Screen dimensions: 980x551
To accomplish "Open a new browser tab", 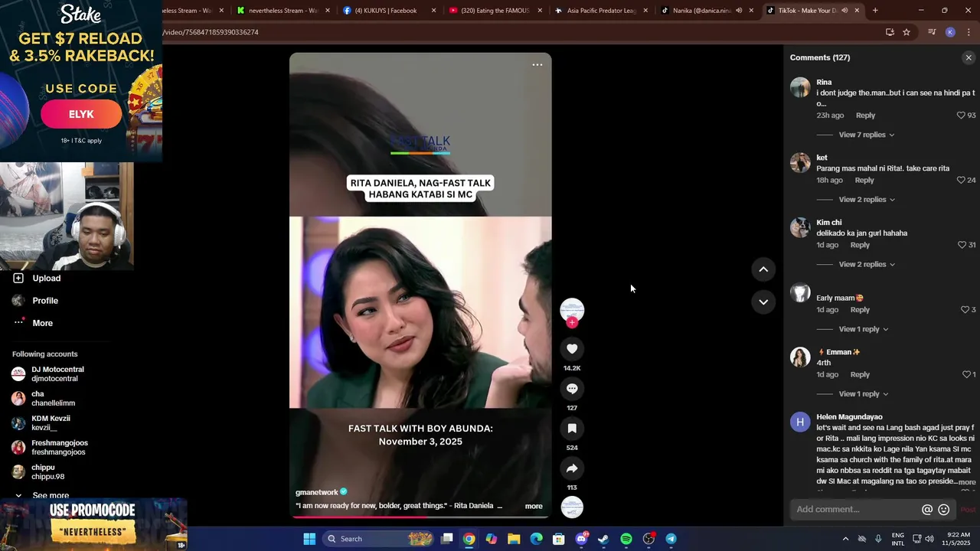I will point(875,11).
